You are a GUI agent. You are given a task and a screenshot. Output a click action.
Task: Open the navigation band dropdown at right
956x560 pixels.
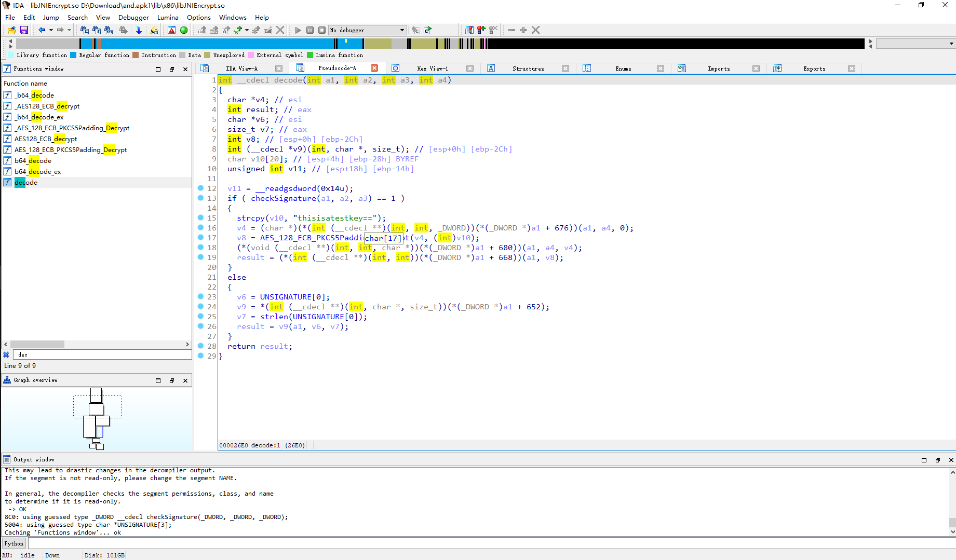click(951, 44)
